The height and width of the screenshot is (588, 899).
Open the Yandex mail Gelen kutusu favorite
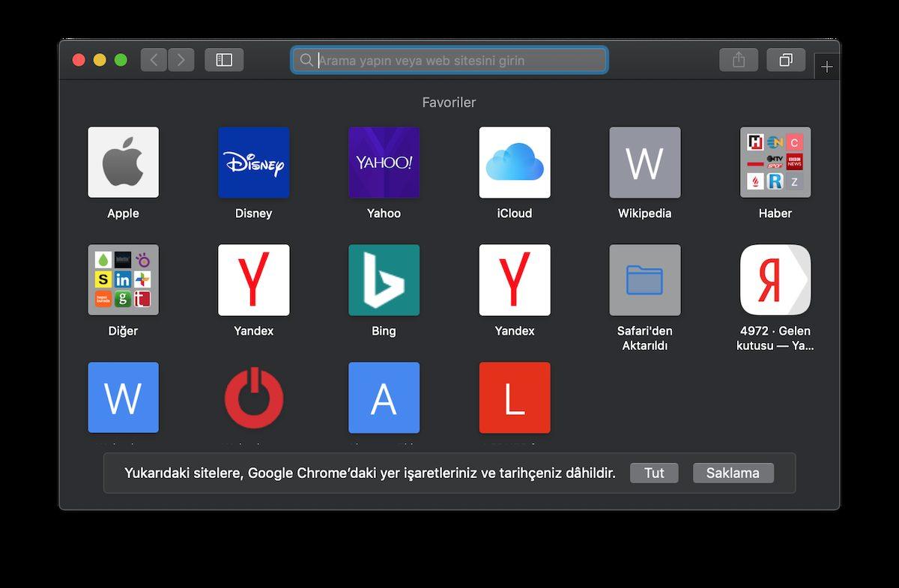(x=775, y=280)
